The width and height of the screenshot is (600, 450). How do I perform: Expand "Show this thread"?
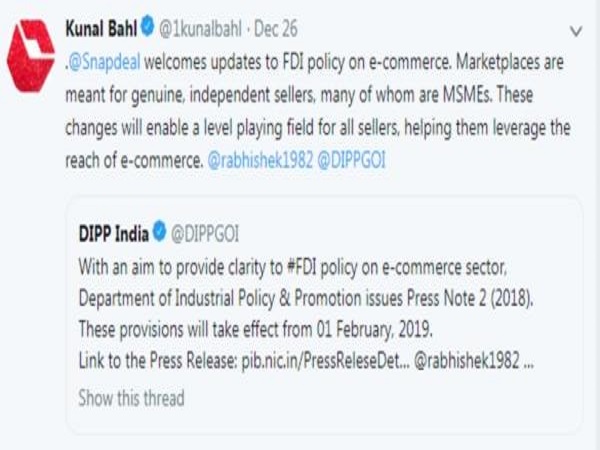(x=131, y=397)
